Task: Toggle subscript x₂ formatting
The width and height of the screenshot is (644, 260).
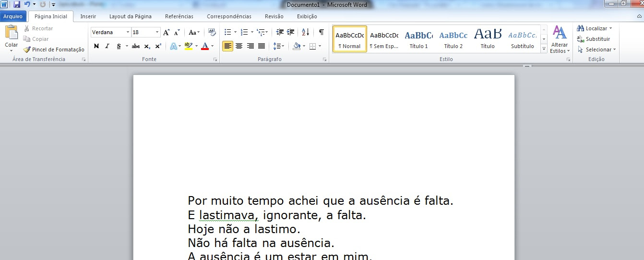Action: 147,46
